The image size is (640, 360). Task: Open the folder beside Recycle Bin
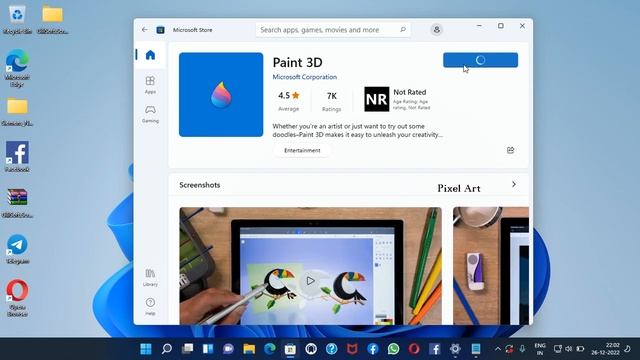point(53,19)
